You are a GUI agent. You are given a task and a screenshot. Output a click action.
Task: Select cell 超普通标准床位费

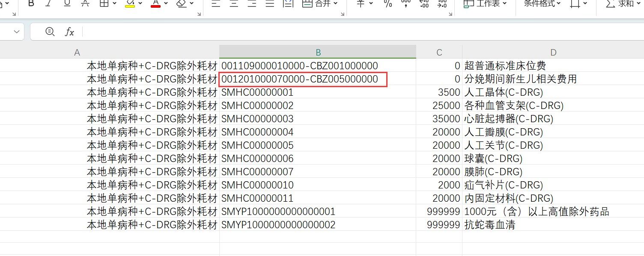553,66
